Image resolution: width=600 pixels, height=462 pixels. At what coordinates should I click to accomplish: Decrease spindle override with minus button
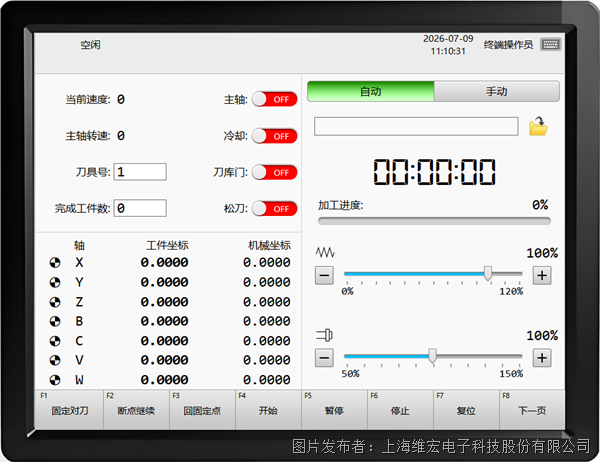(324, 358)
